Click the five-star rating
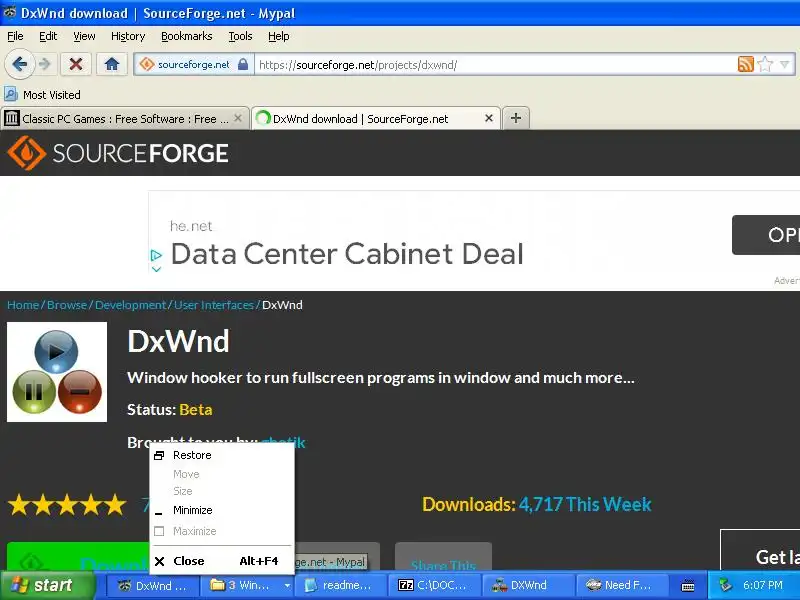The image size is (800, 600). click(x=67, y=505)
